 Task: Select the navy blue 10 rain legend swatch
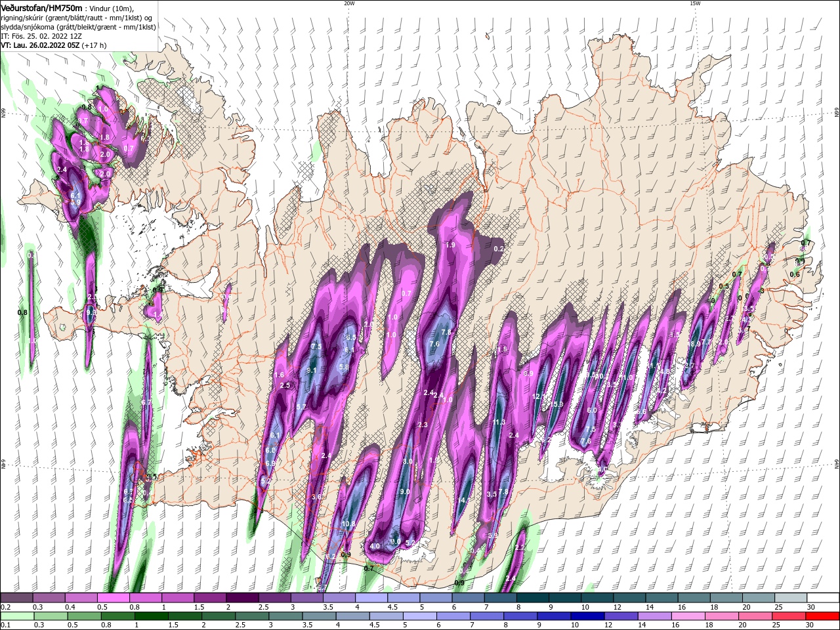tap(587, 616)
